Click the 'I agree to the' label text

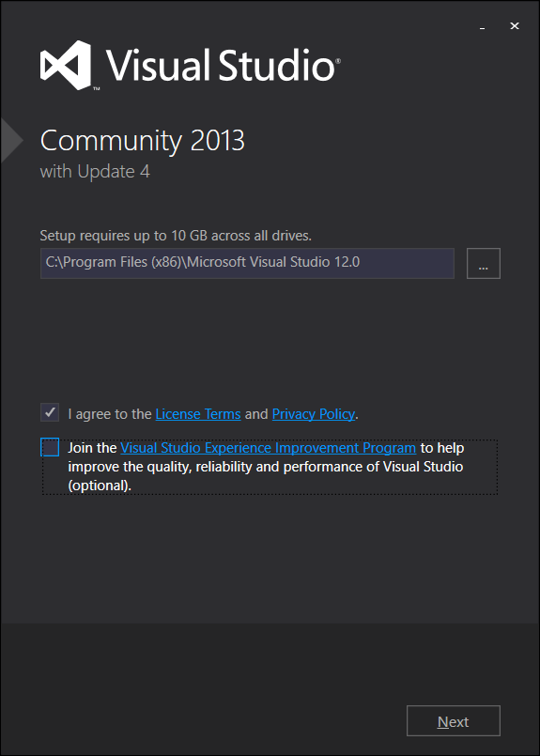[x=110, y=414]
